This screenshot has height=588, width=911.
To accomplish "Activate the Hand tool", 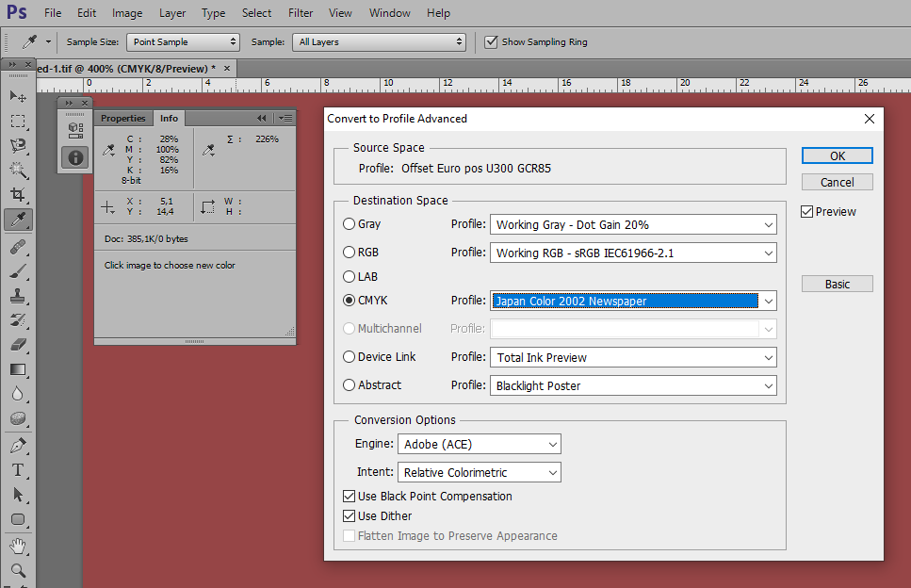I will point(18,546).
